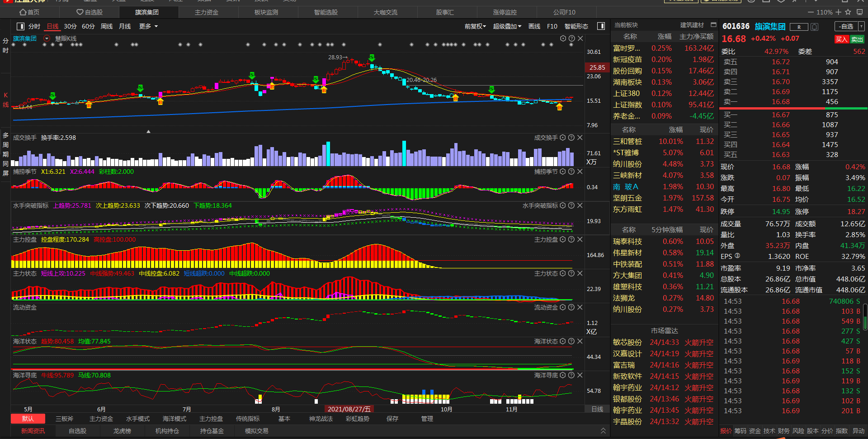Open the 智能选股 top tab
Image resolution: width=868 pixels, height=439 pixels.
326,12
